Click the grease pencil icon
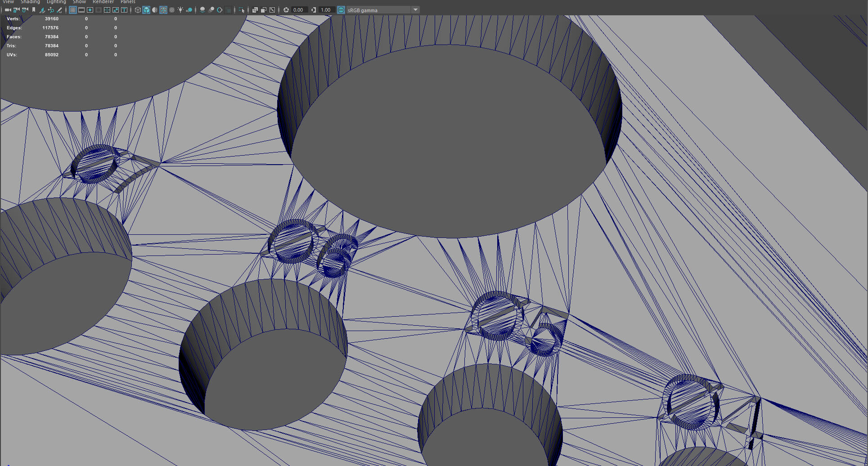Image resolution: width=868 pixels, height=466 pixels. coord(59,10)
